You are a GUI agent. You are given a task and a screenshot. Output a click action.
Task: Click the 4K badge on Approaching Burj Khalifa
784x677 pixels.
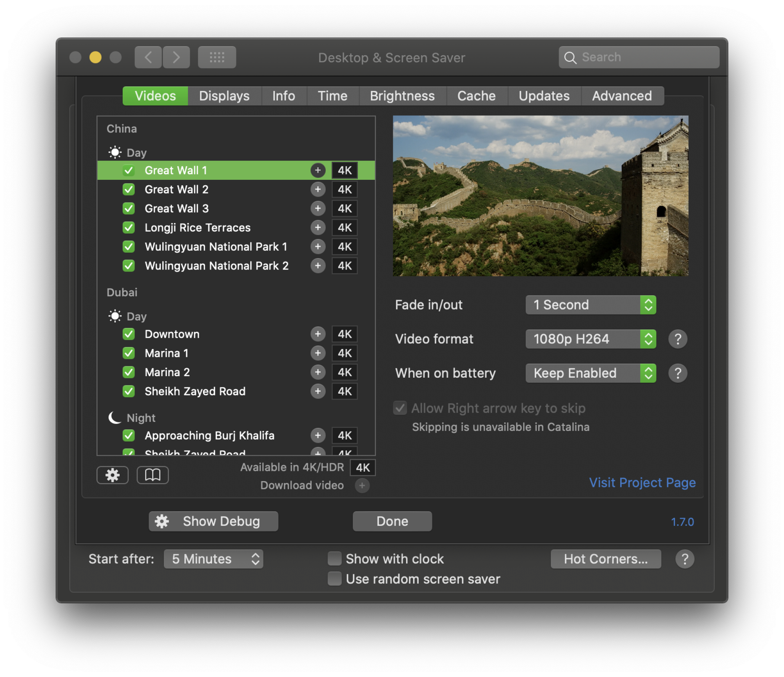point(345,436)
